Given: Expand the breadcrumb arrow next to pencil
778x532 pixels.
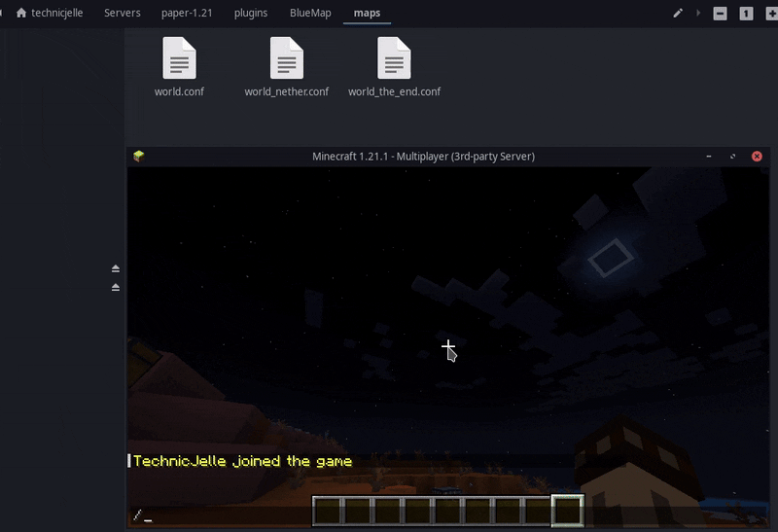Looking at the screenshot, I should (698, 14).
